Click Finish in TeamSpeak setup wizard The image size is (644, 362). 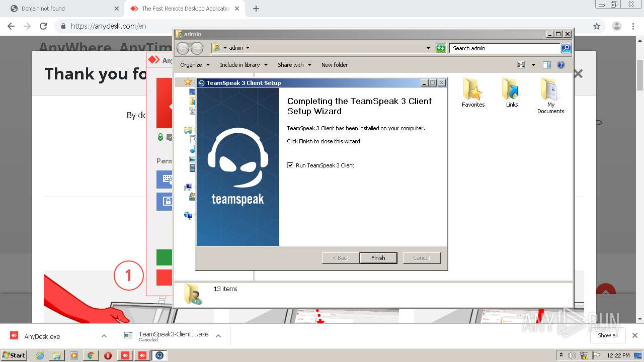tap(378, 258)
